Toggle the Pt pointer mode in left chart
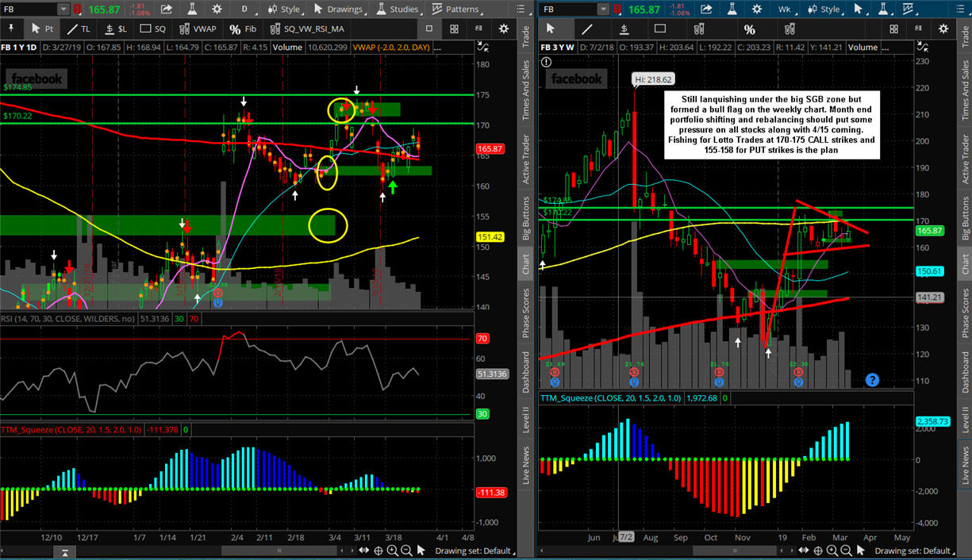This screenshot has height=560, width=972. click(x=41, y=29)
